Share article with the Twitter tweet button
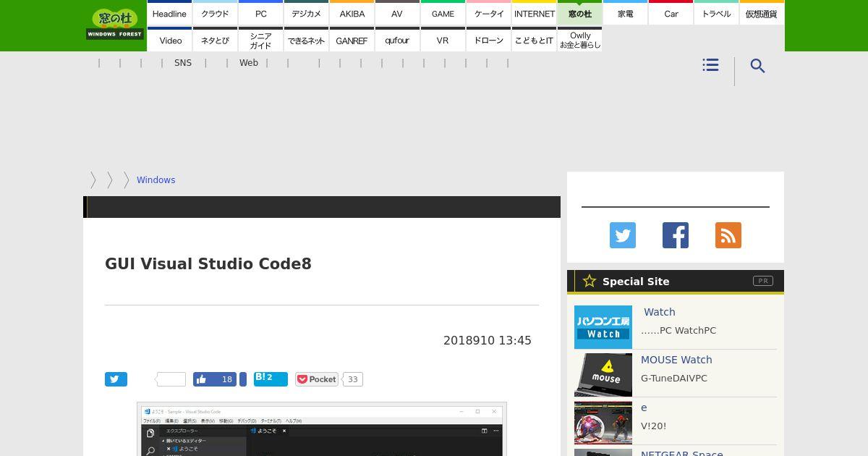This screenshot has width=868, height=456. click(x=116, y=379)
